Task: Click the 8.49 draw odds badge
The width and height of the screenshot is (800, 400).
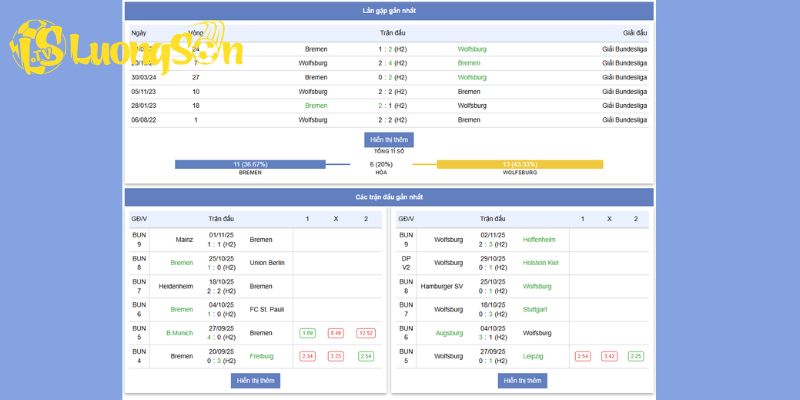Action: (336, 333)
